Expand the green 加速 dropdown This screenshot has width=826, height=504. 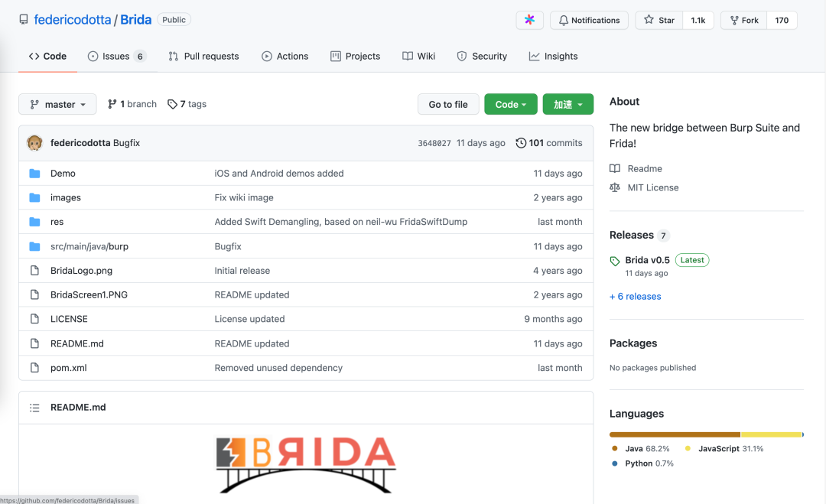click(x=567, y=104)
